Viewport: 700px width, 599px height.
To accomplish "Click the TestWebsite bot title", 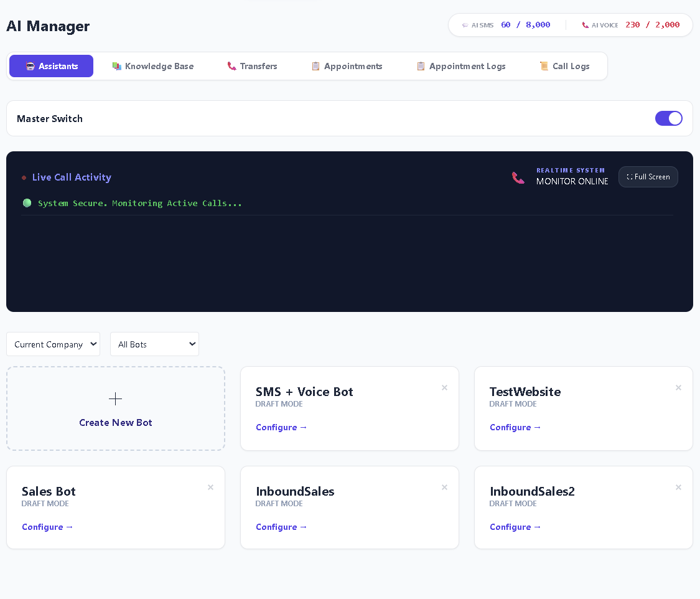I will (525, 392).
